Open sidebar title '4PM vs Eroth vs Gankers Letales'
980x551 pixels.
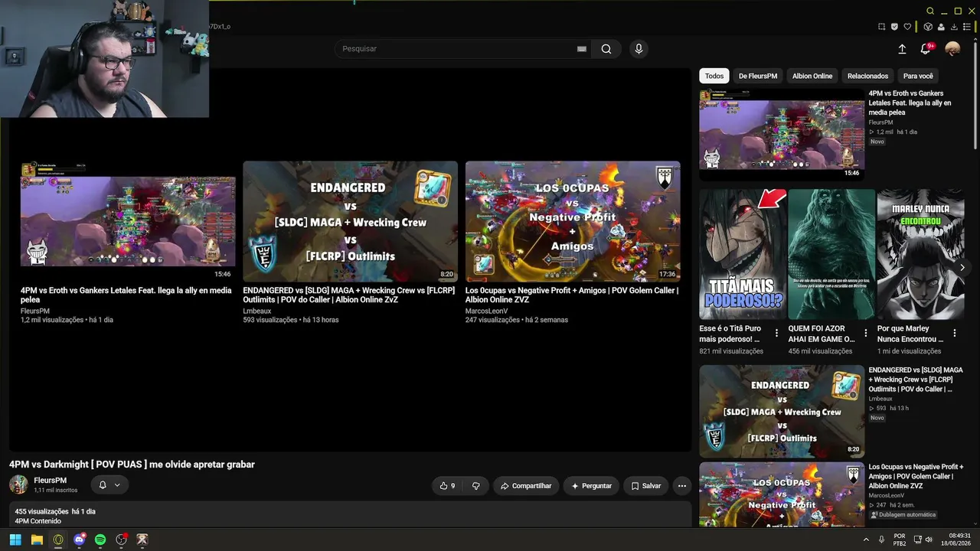point(910,103)
